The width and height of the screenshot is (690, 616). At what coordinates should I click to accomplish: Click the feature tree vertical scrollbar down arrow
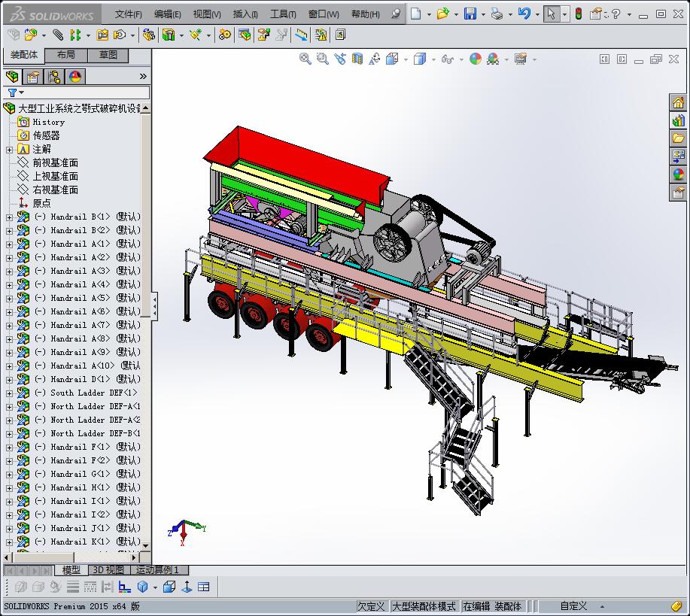146,545
